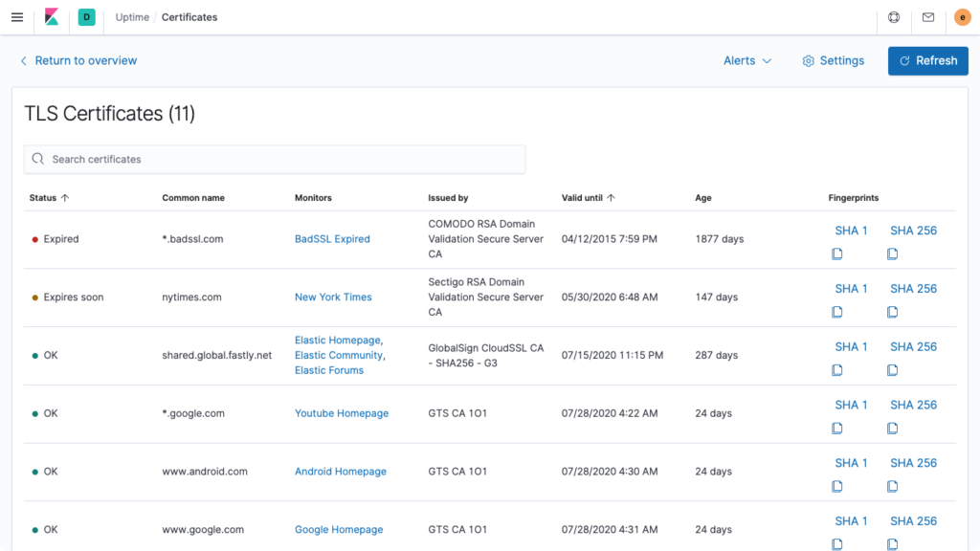Click shared.global.fastly.net common name
Viewport: 980px width, 551px height.
pos(217,355)
